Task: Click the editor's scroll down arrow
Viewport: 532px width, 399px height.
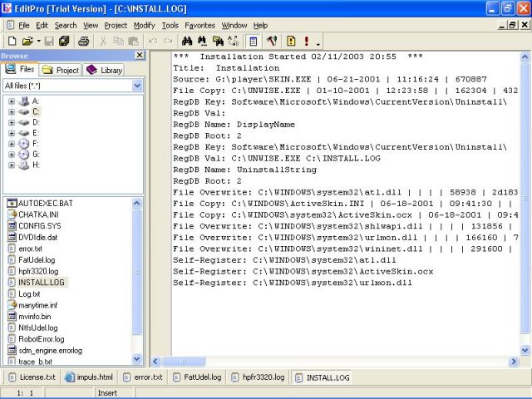Action: coord(525,350)
